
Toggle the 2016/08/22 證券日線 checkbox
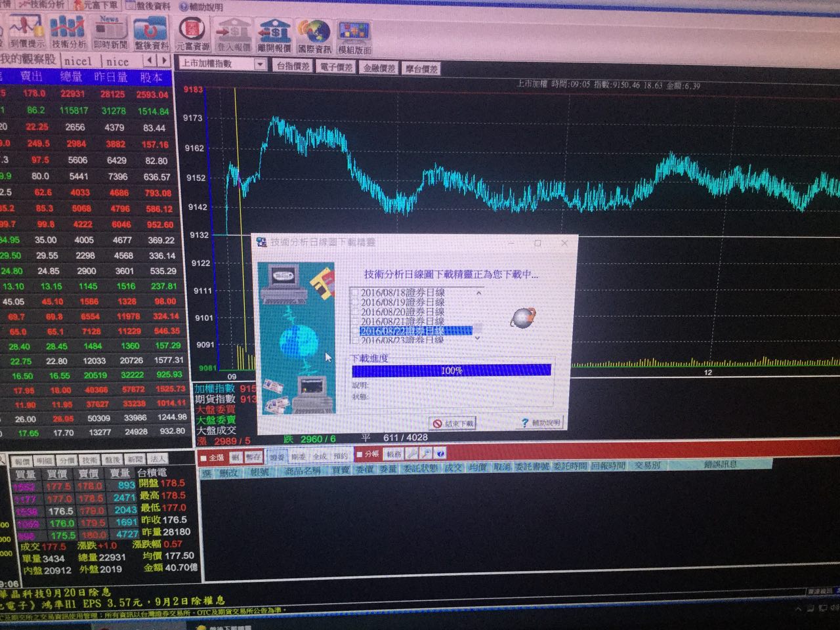355,331
